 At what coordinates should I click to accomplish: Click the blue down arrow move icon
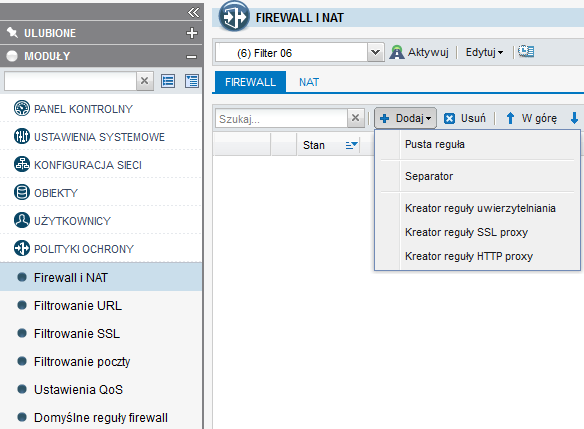(x=574, y=118)
